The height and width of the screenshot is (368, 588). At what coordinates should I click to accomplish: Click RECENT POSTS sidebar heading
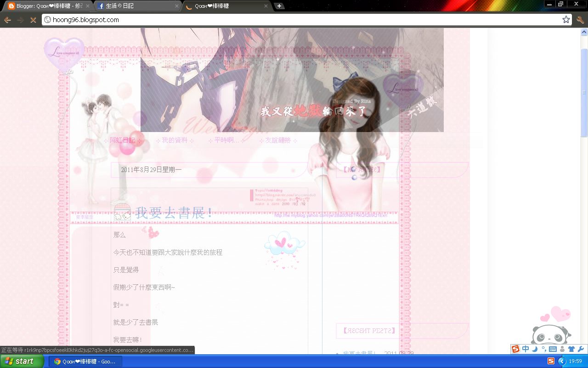(x=369, y=330)
